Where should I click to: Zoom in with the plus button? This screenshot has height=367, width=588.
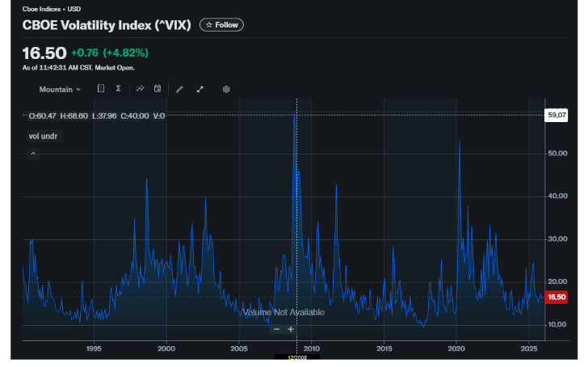click(291, 329)
